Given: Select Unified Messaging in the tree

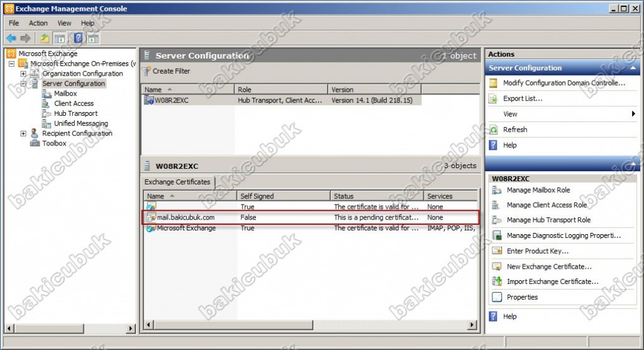Looking at the screenshot, I should [x=81, y=123].
